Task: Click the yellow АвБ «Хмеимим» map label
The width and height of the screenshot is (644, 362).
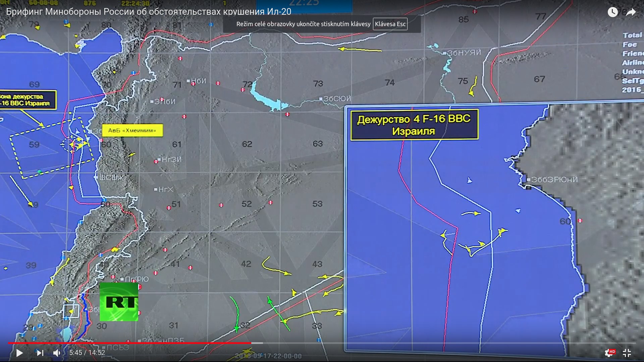Action: (x=132, y=130)
